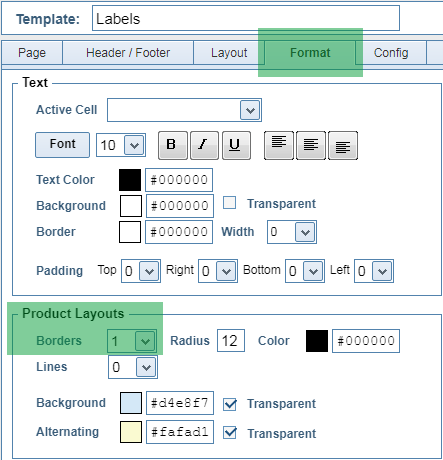The height and width of the screenshot is (460, 443).
Task: Uncheck Transparent for Product Layouts Background
Action: point(230,404)
